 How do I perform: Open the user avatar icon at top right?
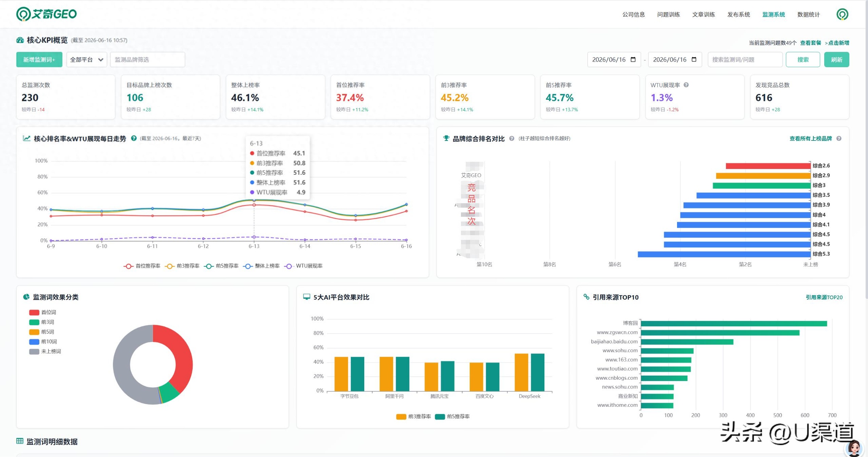click(842, 14)
